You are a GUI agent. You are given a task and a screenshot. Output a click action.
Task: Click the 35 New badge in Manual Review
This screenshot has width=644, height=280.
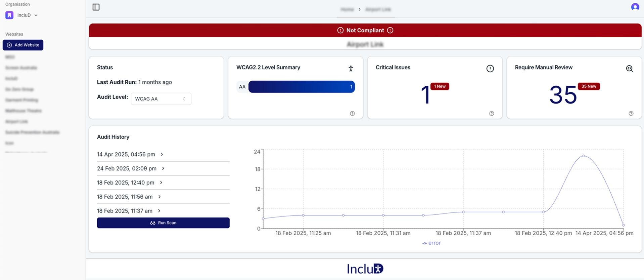tap(589, 86)
